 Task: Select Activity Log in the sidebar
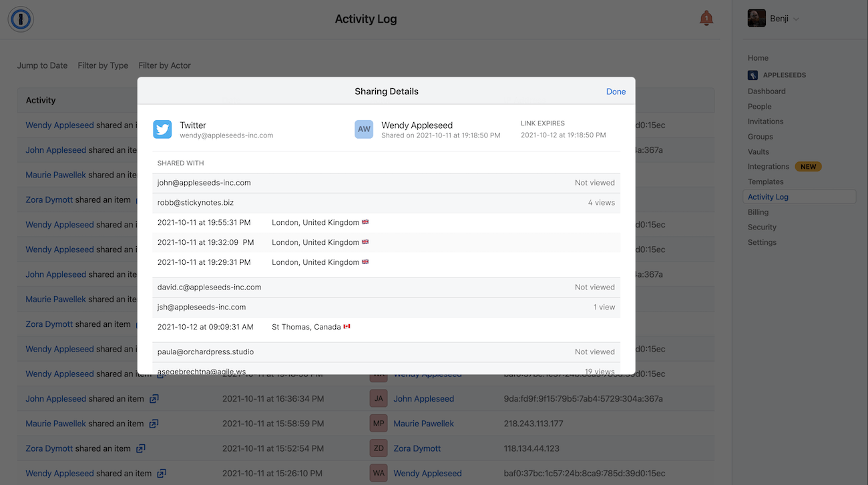(x=768, y=196)
